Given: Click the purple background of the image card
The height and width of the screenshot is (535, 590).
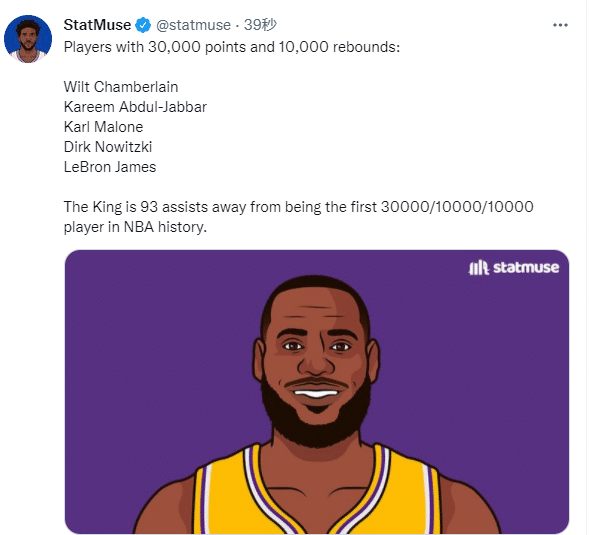Looking at the screenshot, I should [151, 339].
